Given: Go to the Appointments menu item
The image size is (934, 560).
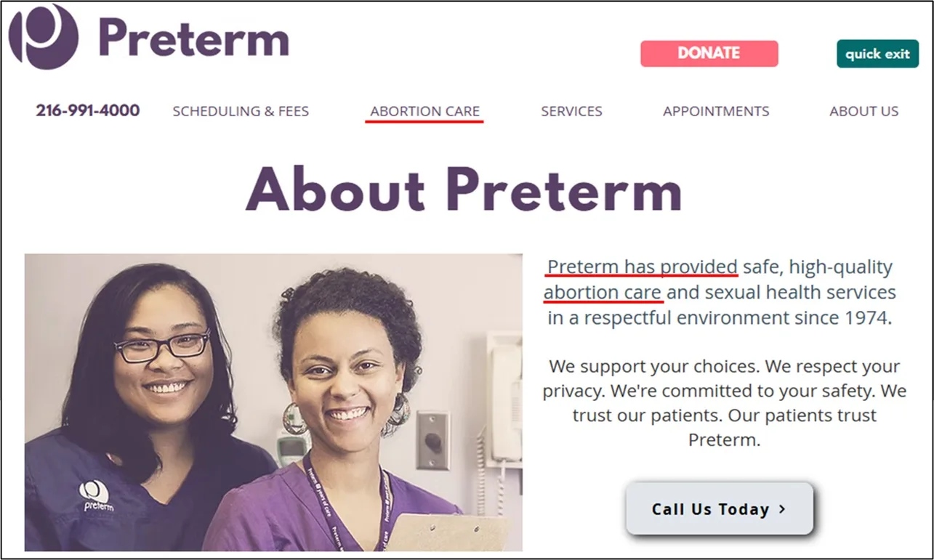Looking at the screenshot, I should 716,111.
